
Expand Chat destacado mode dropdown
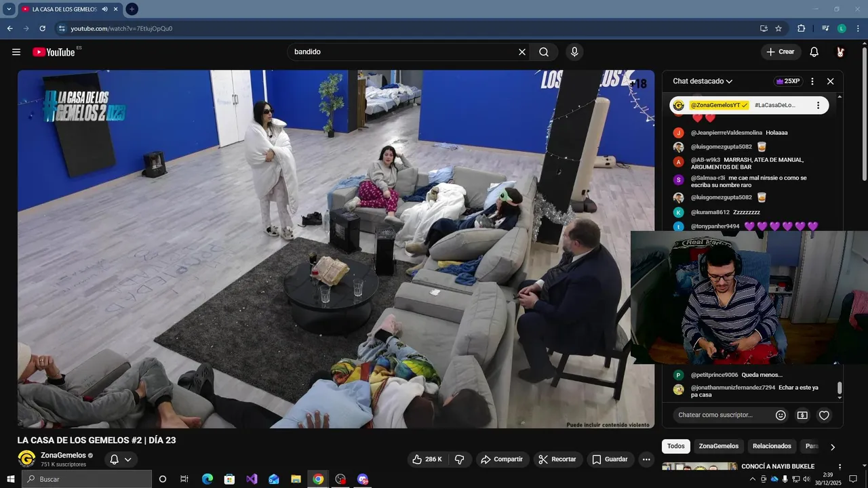tap(703, 81)
